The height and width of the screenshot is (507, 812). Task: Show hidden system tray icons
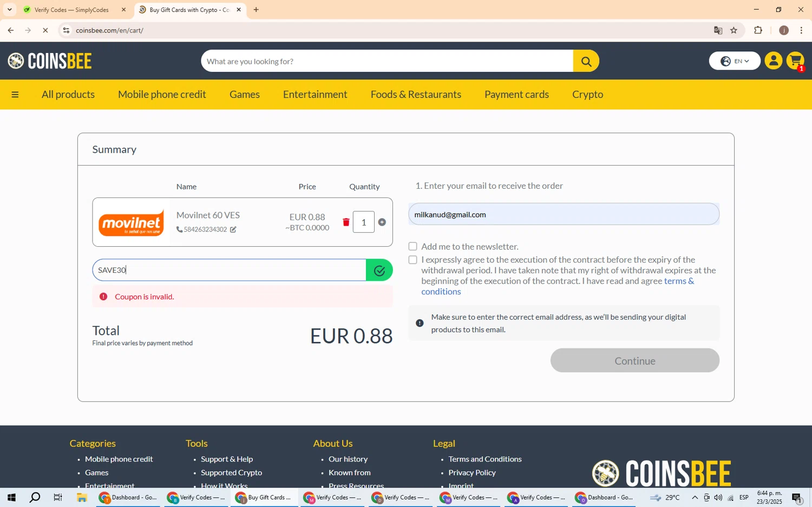tap(695, 498)
